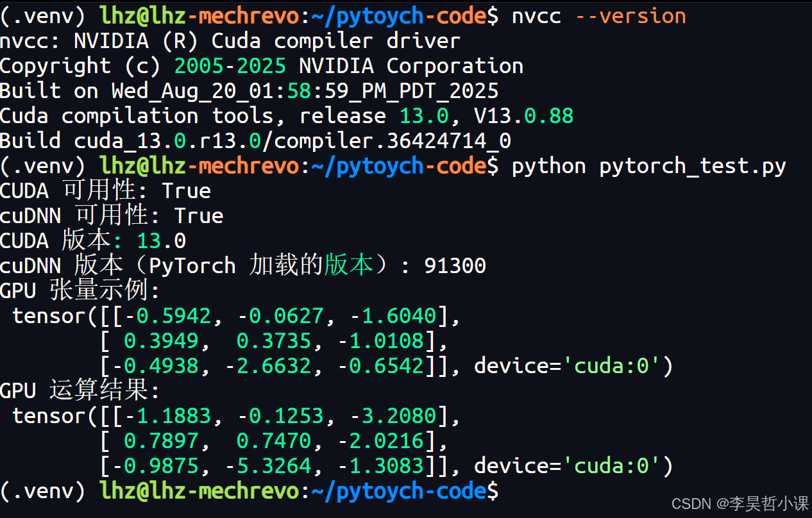Click the CUDA 可用性: True line
This screenshot has width=812, height=518.
click(105, 190)
